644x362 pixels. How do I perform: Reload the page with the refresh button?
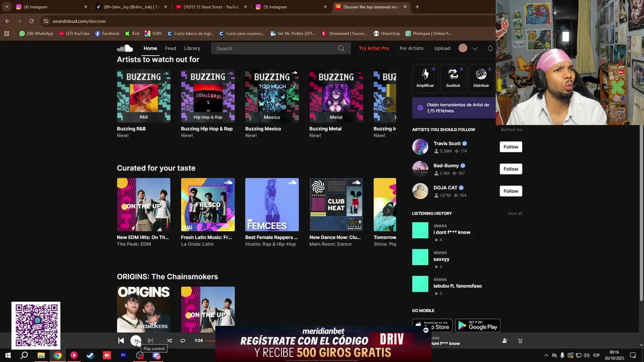click(31, 21)
